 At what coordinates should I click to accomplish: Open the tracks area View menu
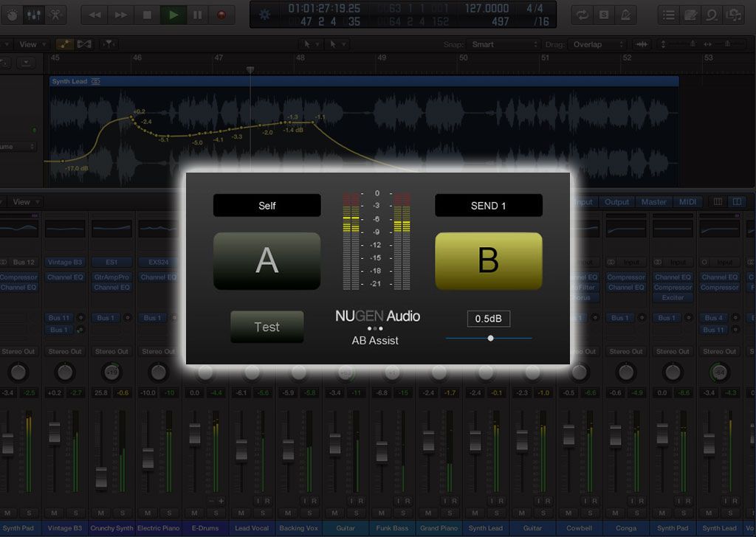pos(32,44)
